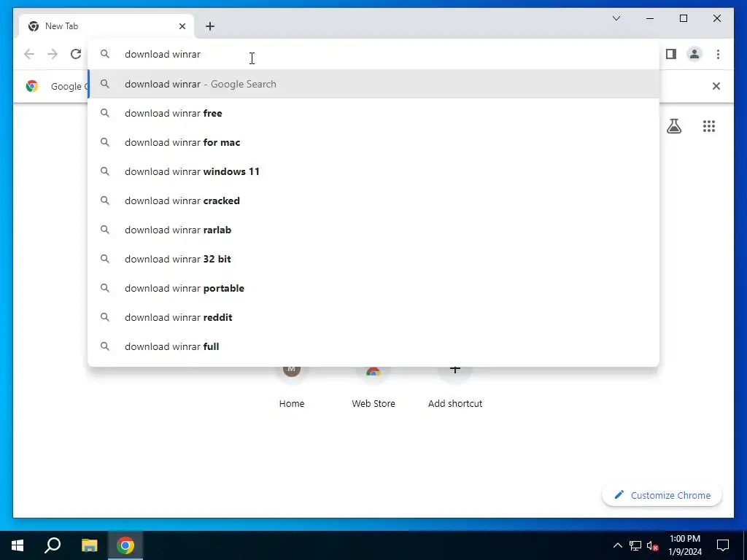Open the profile avatar menu
The width and height of the screenshot is (747, 560).
point(694,54)
